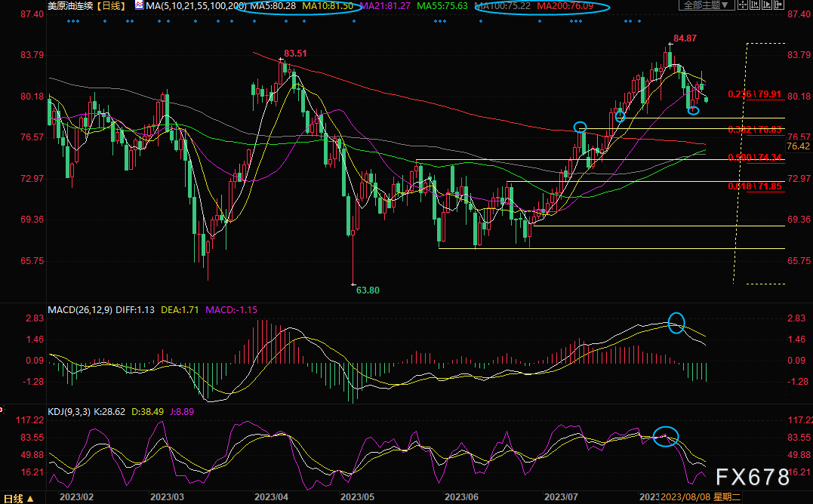Click the 84.87 high price label
This screenshot has height=504, width=813.
click(685, 38)
